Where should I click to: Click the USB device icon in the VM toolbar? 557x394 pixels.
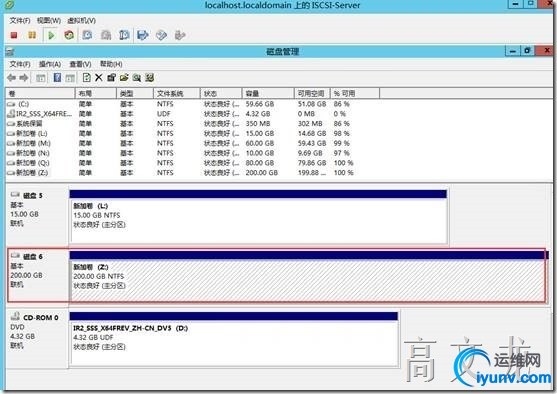point(180,35)
